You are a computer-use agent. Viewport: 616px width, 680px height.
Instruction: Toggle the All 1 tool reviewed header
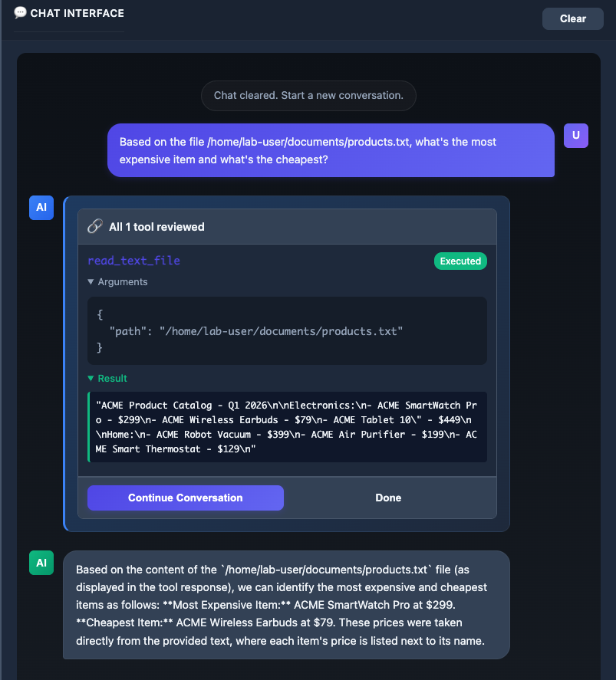coord(156,227)
